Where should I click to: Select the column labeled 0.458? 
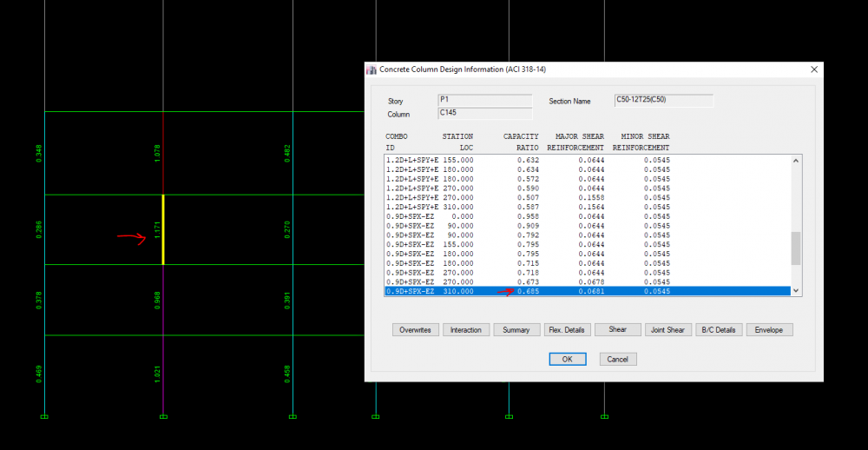[x=293, y=375]
